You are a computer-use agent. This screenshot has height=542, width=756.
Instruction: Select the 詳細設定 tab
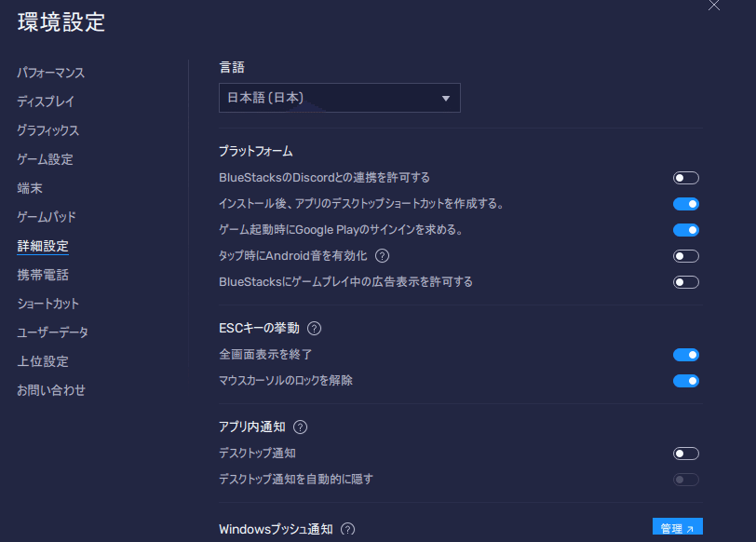click(x=43, y=246)
